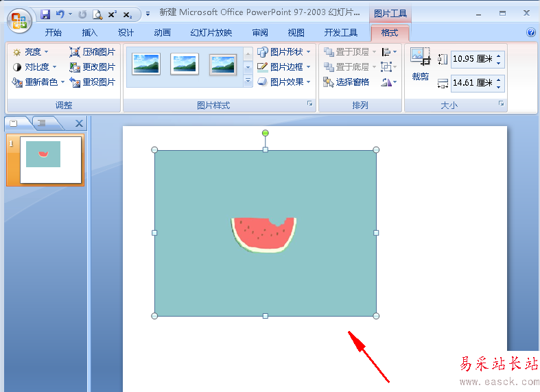This screenshot has height=392, width=540.
Task: Click the Office button orb
Action: coord(19,21)
